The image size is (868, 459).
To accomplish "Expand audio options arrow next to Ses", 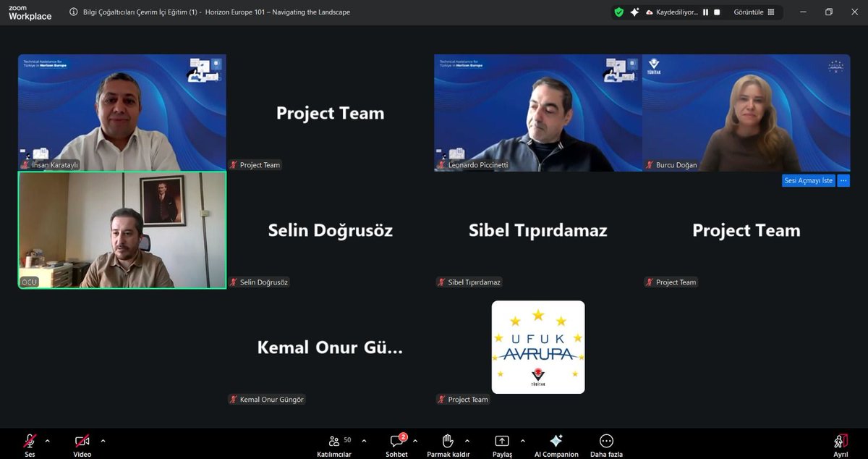I will tap(48, 440).
